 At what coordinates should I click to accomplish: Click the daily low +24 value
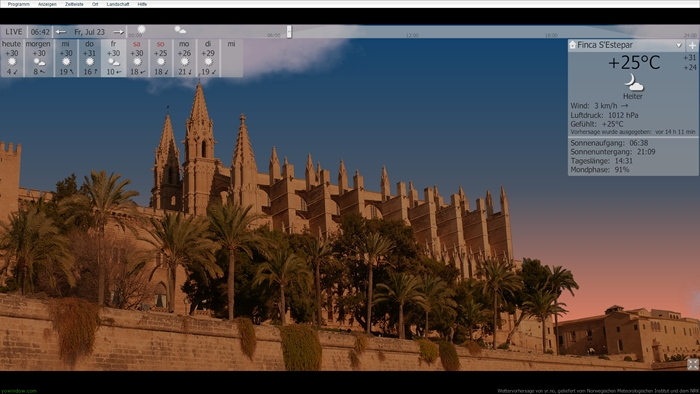(690, 67)
